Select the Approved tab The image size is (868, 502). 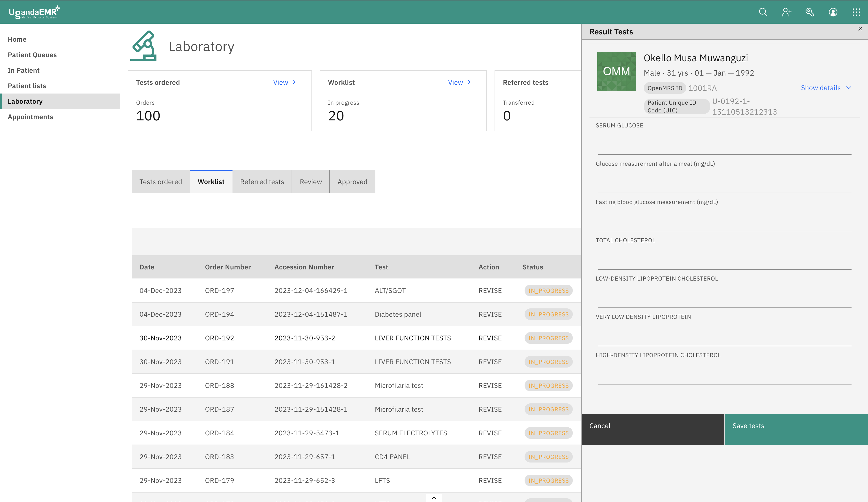tap(352, 181)
